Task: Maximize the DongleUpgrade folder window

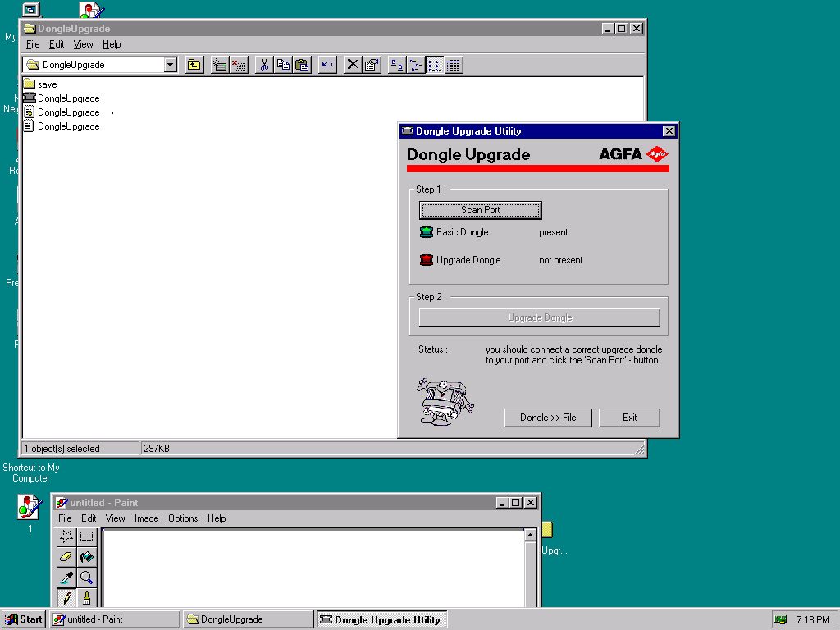Action: (x=622, y=29)
